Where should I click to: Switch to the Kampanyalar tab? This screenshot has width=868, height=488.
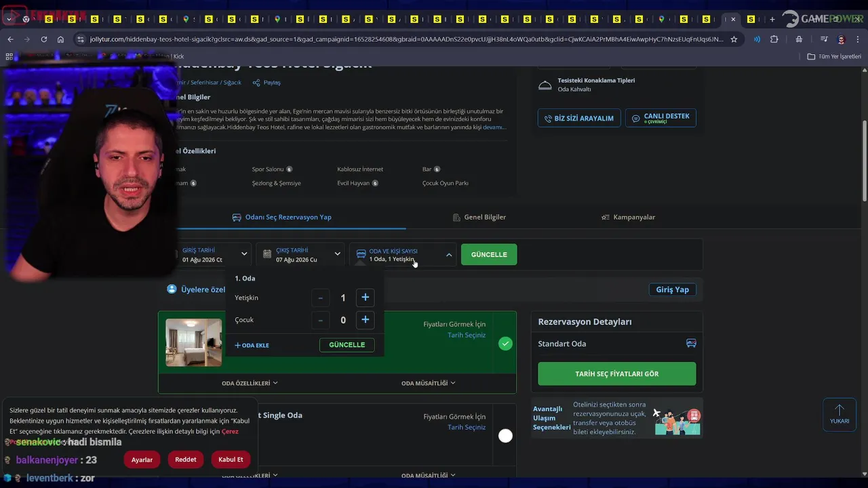click(628, 217)
